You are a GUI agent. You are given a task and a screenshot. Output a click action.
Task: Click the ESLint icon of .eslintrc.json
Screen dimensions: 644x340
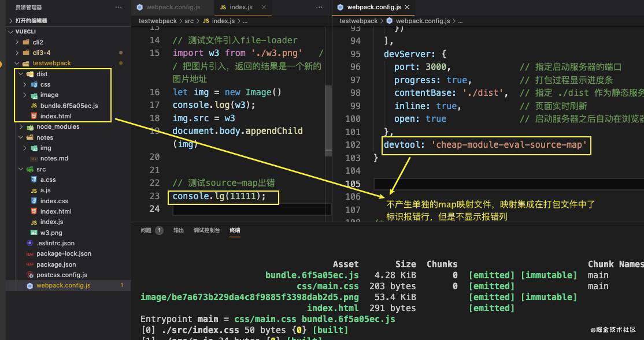(x=29, y=243)
